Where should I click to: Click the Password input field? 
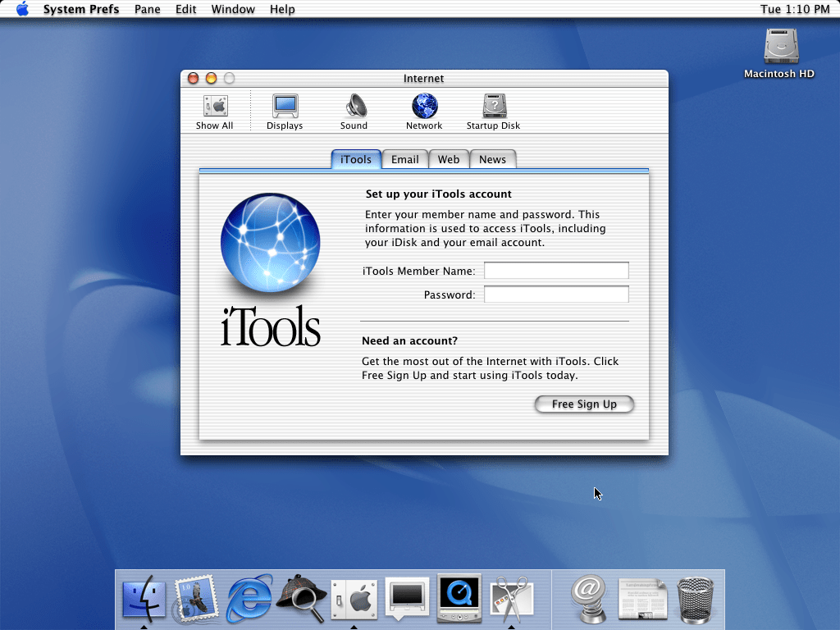[557, 294]
